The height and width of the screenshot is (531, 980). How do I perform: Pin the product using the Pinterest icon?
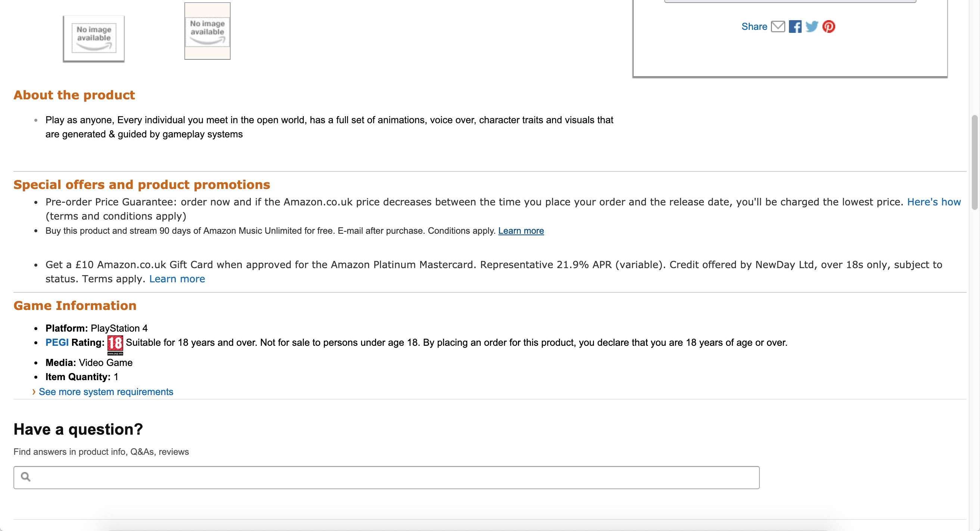click(828, 27)
